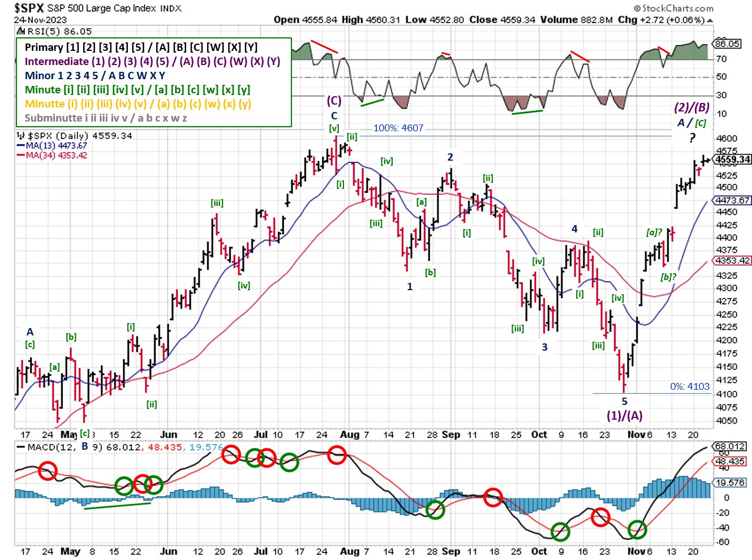Click the 4473.67 blue price tag on axis
Image resolution: width=752 pixels, height=560 pixels.
(733, 200)
